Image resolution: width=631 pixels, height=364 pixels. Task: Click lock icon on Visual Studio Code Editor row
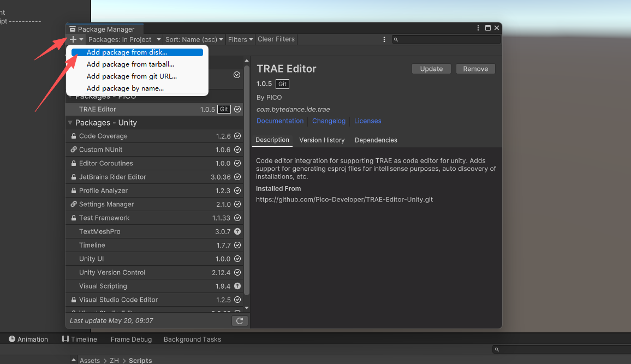tap(74, 300)
